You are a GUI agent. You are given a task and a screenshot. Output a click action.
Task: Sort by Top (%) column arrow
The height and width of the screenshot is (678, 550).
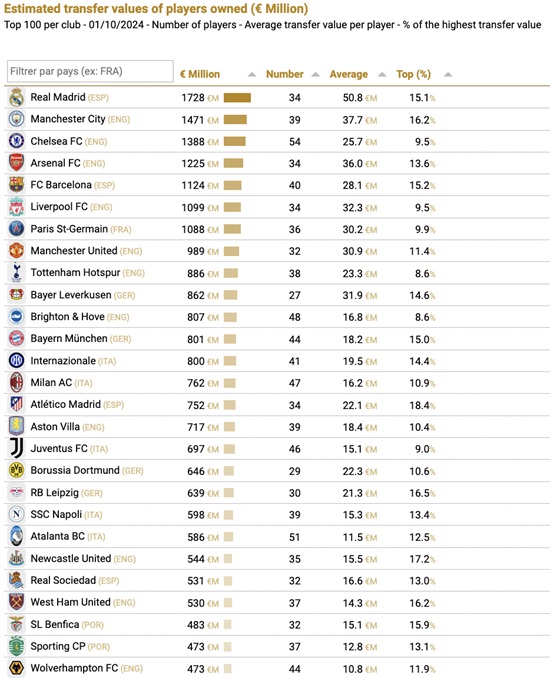[448, 75]
